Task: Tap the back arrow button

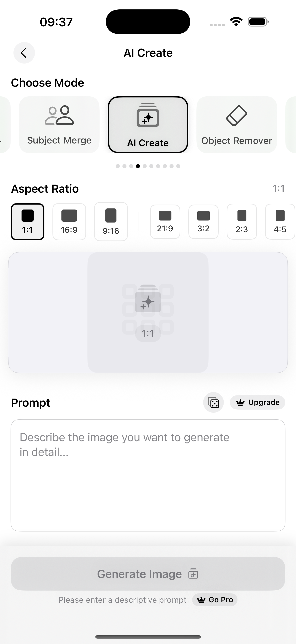Action: click(24, 53)
